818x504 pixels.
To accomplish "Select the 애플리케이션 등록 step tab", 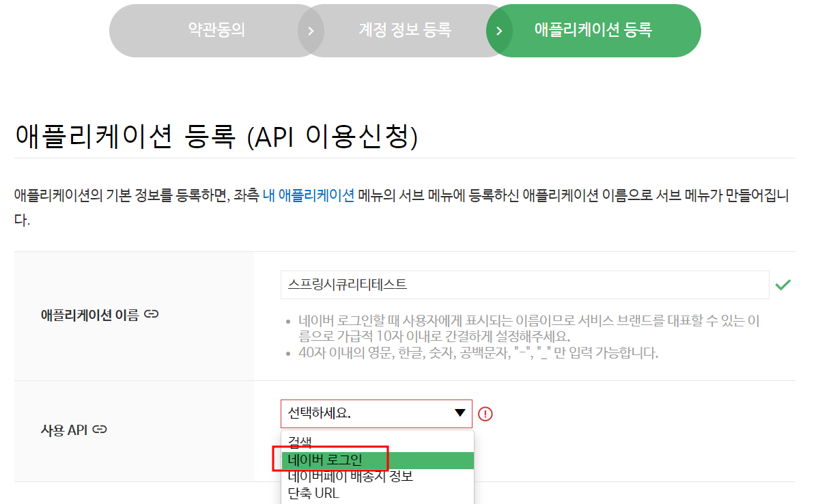I will [x=593, y=30].
